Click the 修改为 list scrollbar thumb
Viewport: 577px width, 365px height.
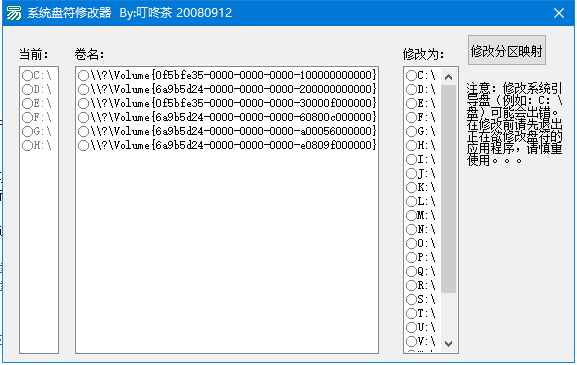tap(448, 189)
